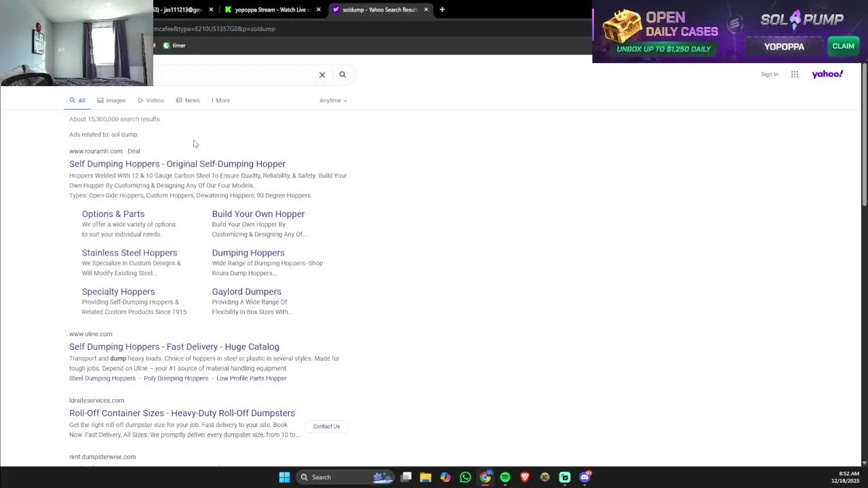Switch to Chrome in the taskbar
This screenshot has width=868, height=488.
click(x=486, y=477)
